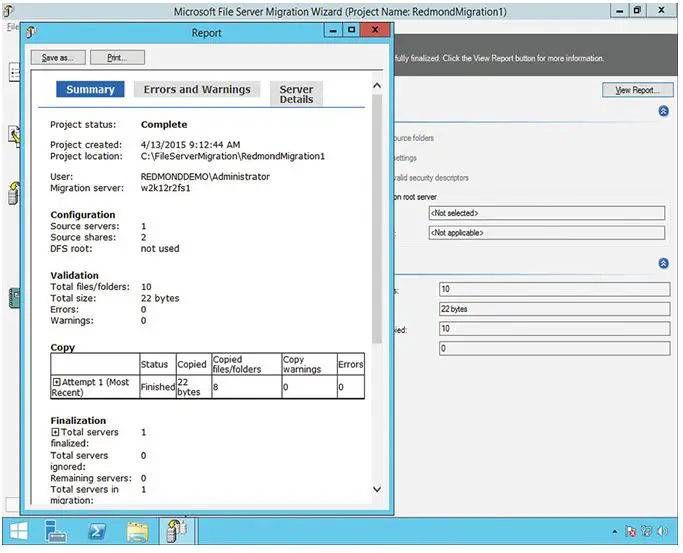The width and height of the screenshot is (683, 553).
Task: Click the volume speaker tray icon
Action: pyautogui.click(x=663, y=531)
